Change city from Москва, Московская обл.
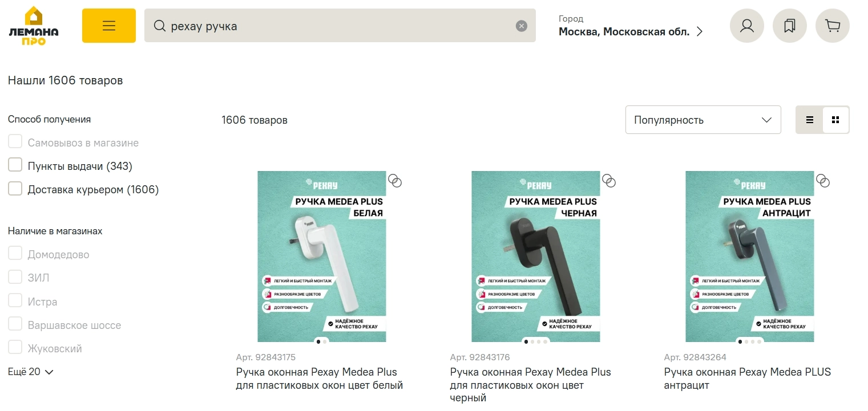Image resolution: width=868 pixels, height=411 pixels. click(x=631, y=31)
